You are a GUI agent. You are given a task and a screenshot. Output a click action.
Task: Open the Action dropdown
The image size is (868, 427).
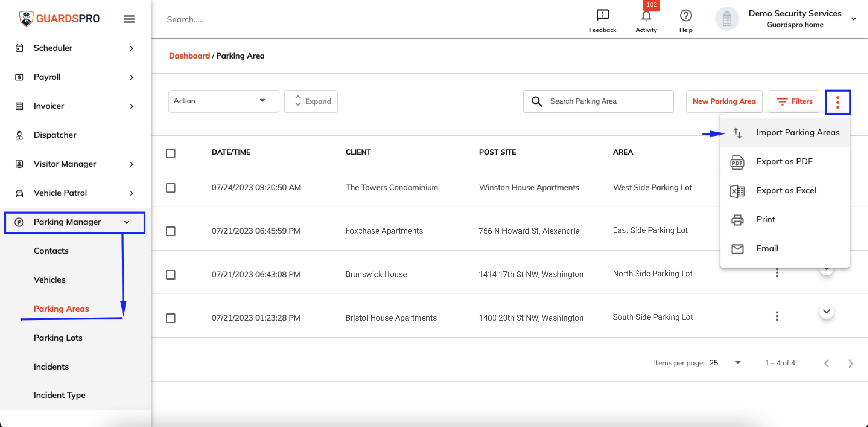point(223,101)
